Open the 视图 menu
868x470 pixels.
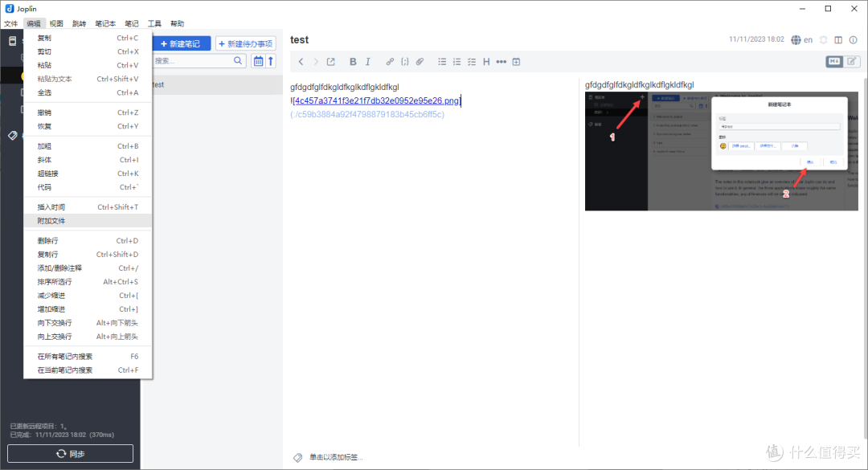(x=56, y=24)
